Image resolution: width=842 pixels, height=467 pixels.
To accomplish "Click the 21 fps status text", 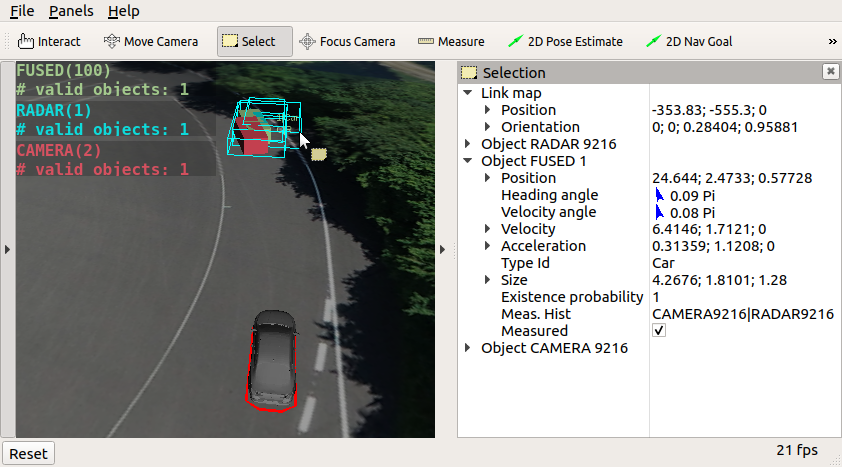I will pos(797,450).
